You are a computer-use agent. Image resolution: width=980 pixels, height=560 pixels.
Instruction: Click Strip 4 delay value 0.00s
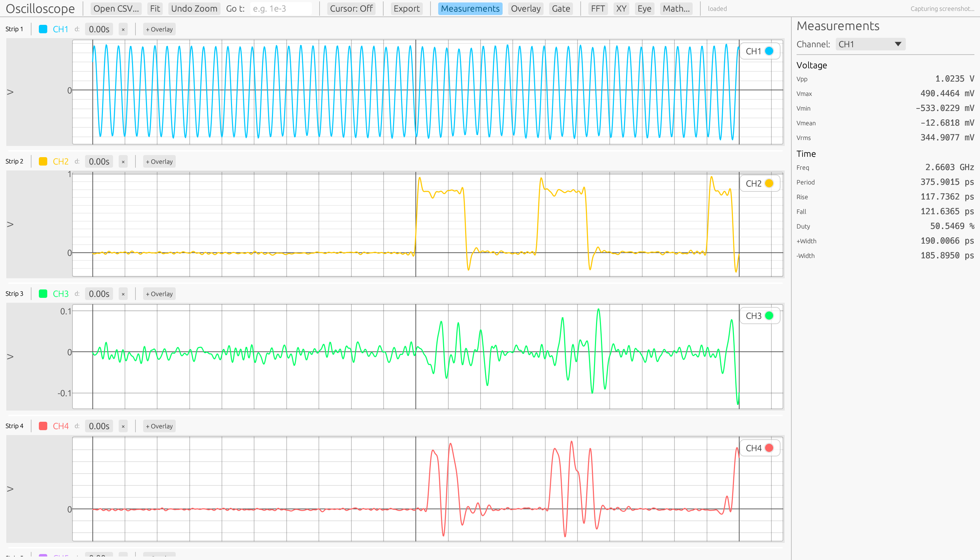tap(99, 426)
